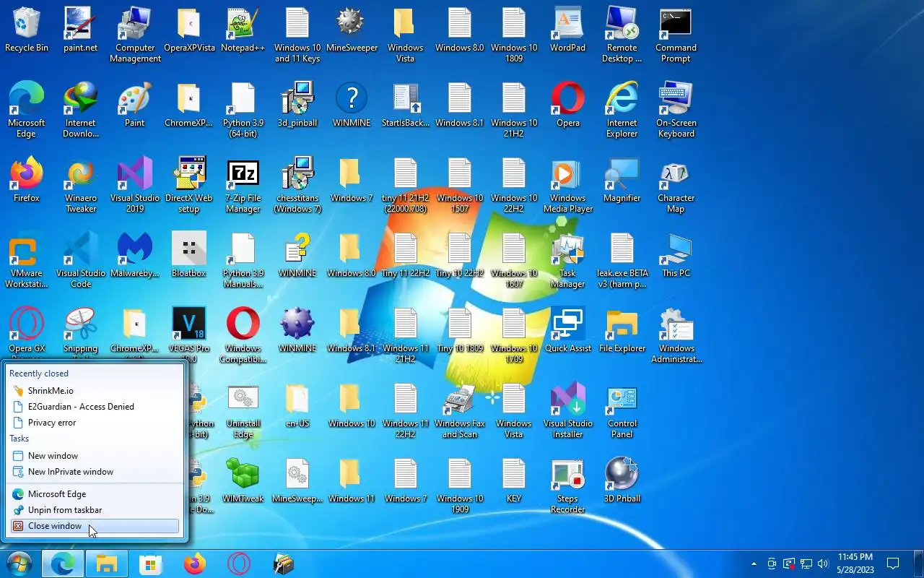This screenshot has height=578, width=924.
Task: Select the Recycle Bin desktop icon
Action: tap(27, 30)
